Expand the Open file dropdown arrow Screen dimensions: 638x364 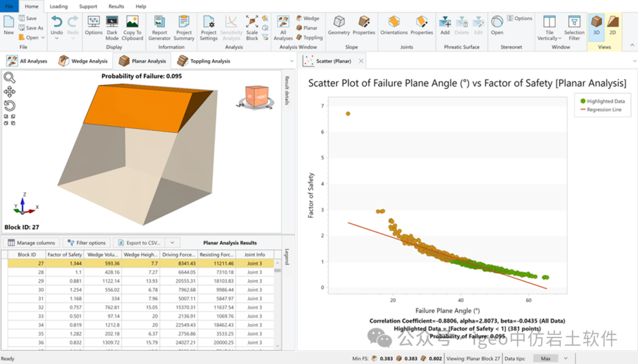click(43, 37)
